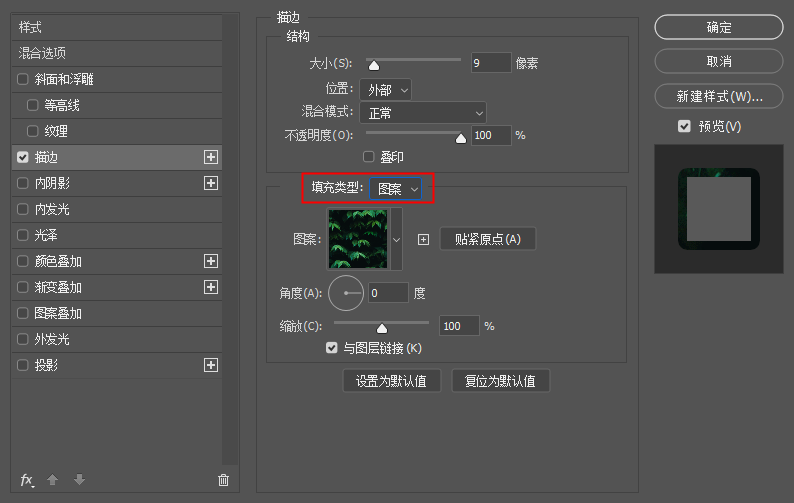Enable the 外发光 checkbox

(x=23, y=339)
